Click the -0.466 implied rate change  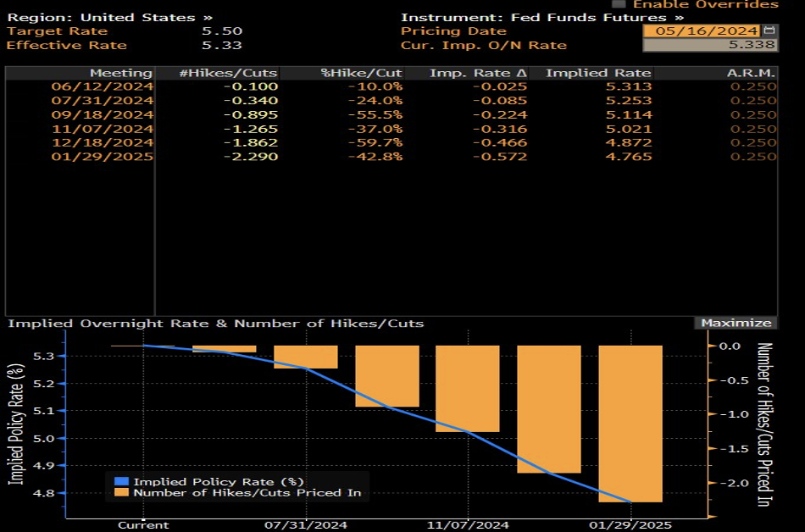click(x=500, y=142)
